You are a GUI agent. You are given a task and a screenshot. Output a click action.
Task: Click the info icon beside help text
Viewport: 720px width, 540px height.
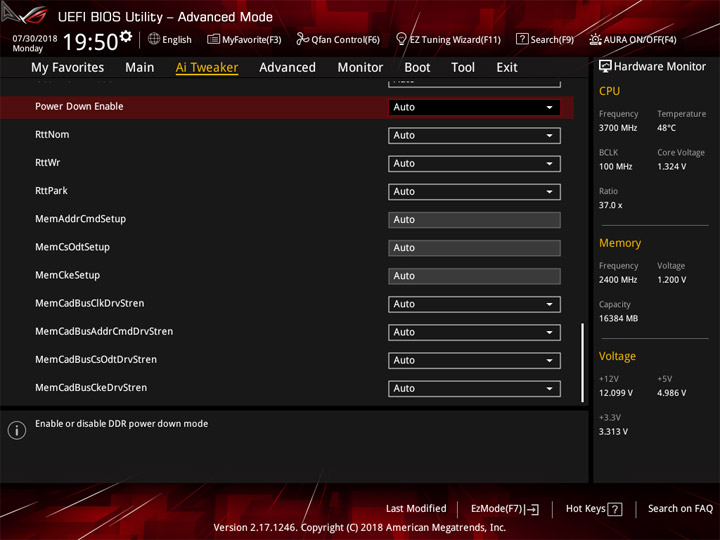[17, 430]
